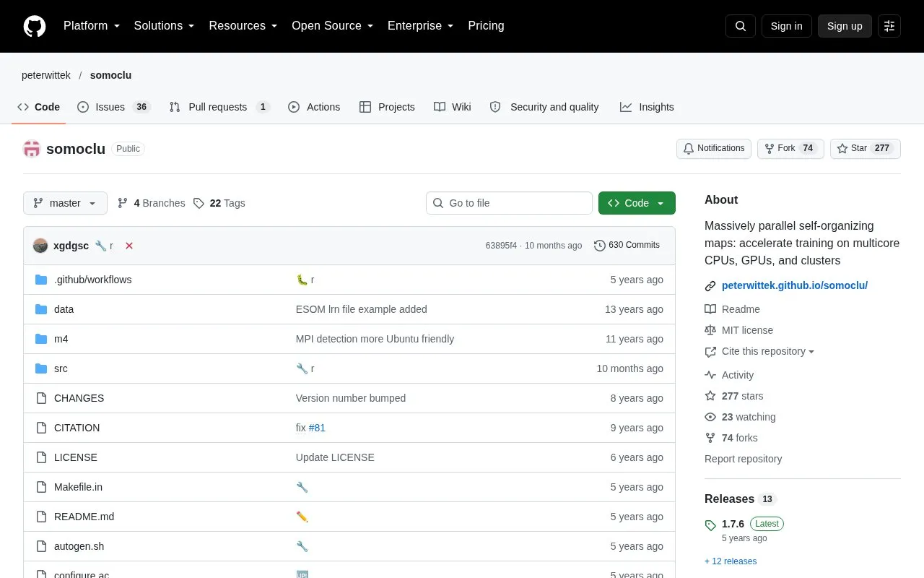This screenshot has height=578, width=924.
Task: Click the link icon beside website URL
Action: [x=710, y=286]
